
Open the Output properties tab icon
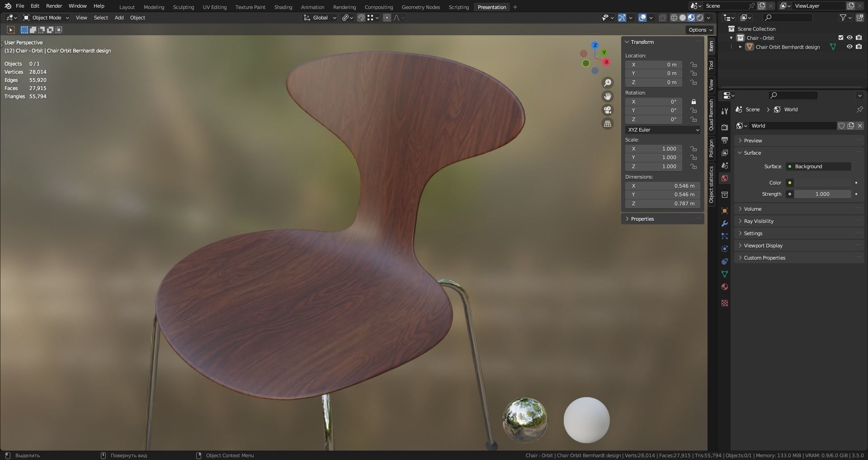pos(725,140)
